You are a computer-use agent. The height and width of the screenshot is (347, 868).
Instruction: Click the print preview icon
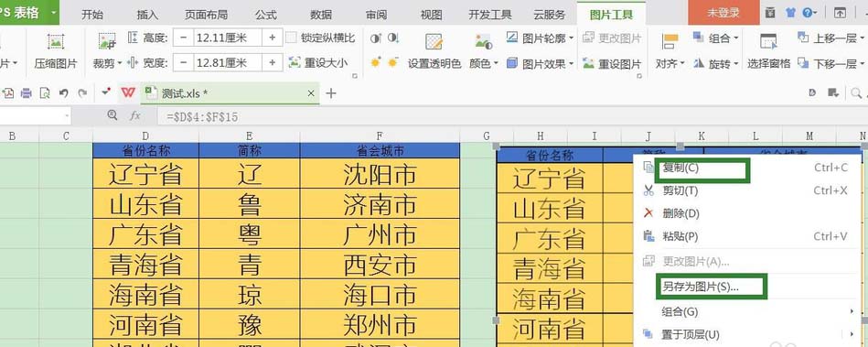point(45,93)
